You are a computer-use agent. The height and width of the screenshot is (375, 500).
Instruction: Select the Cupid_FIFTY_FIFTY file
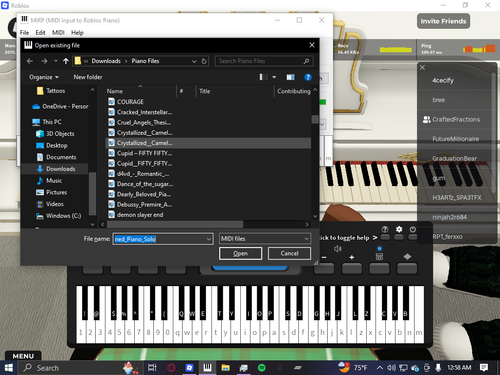[140, 163]
